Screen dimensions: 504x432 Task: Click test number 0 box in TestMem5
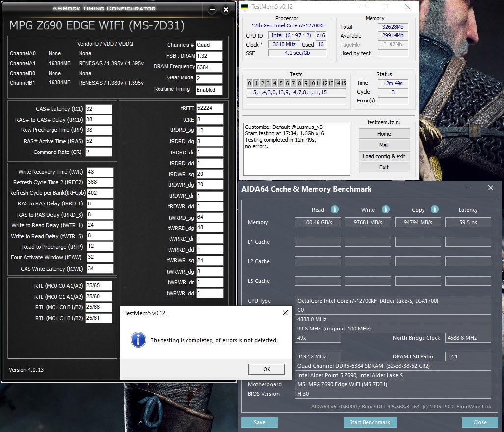pos(249,83)
